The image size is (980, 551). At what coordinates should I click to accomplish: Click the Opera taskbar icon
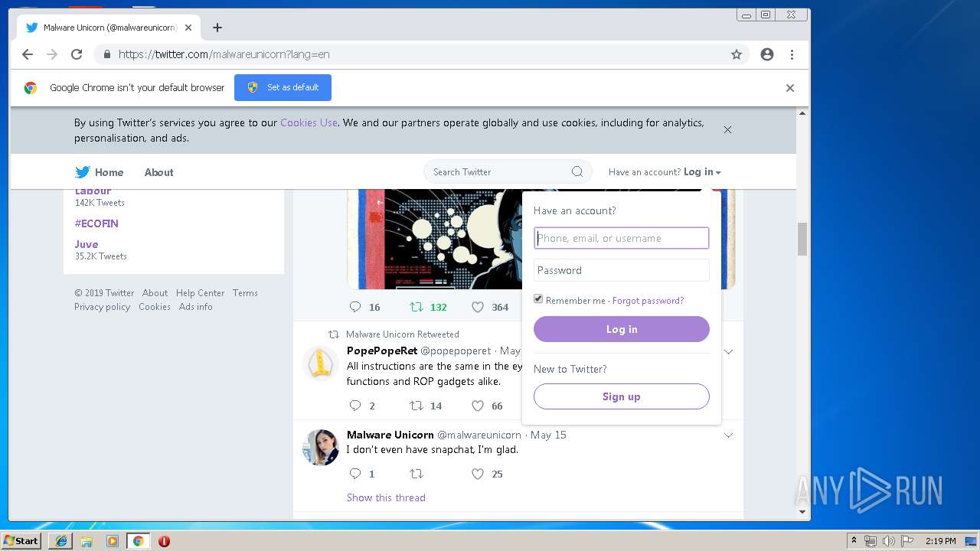coord(164,541)
